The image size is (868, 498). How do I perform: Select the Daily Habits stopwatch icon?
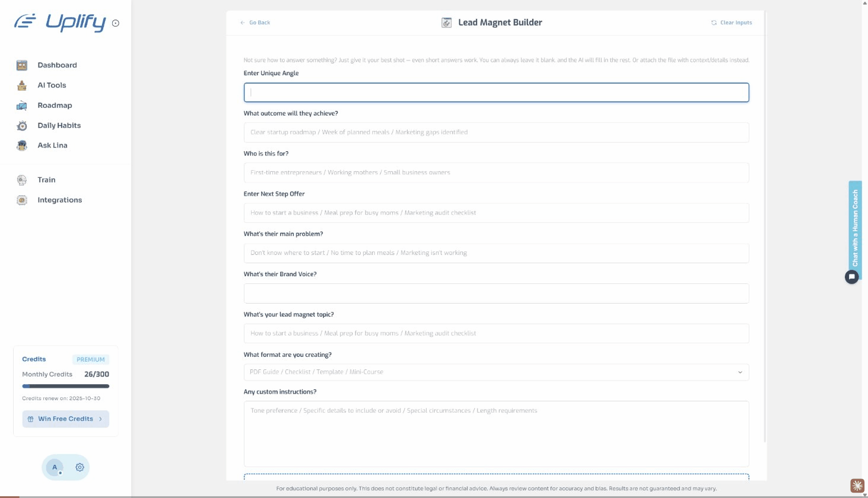coord(22,126)
